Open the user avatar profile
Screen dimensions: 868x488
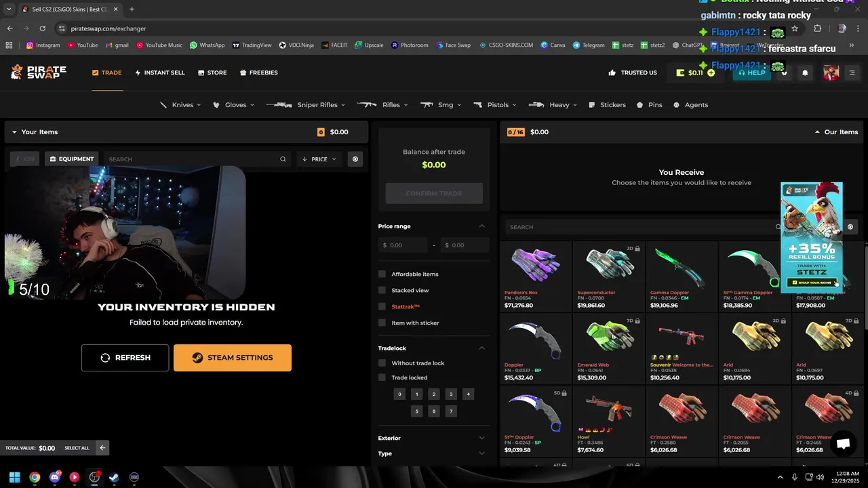pos(831,73)
